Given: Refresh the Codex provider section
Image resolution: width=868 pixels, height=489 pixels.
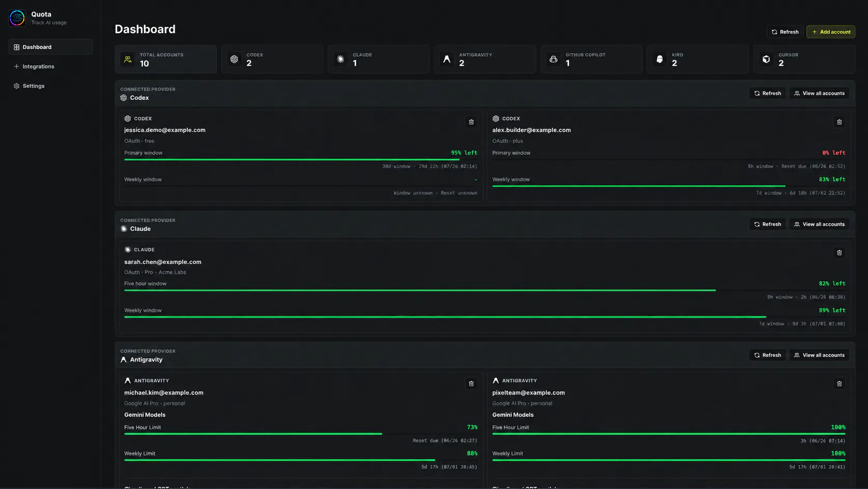Looking at the screenshot, I should pyautogui.click(x=767, y=94).
